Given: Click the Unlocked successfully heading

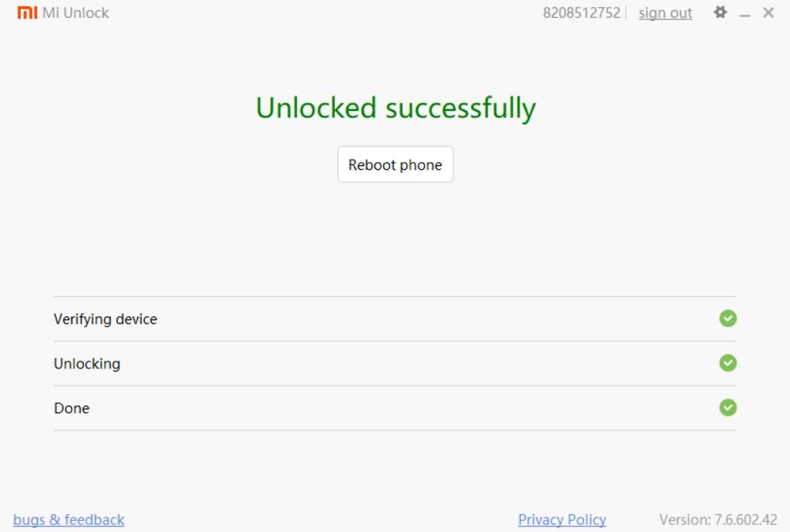Looking at the screenshot, I should (395, 109).
